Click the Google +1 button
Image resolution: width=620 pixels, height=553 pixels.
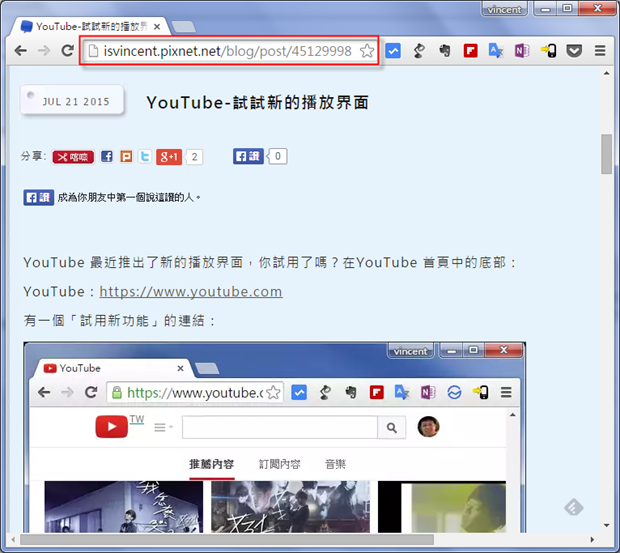click(x=169, y=157)
